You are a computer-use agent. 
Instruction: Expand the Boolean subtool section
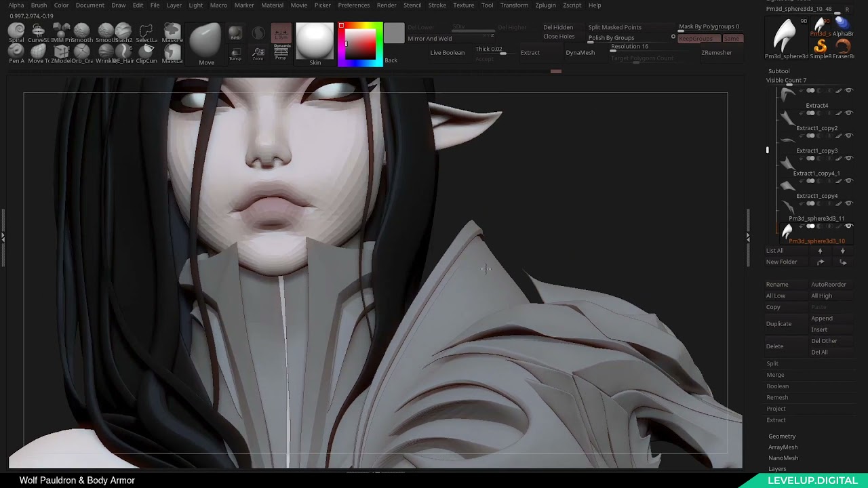click(777, 386)
